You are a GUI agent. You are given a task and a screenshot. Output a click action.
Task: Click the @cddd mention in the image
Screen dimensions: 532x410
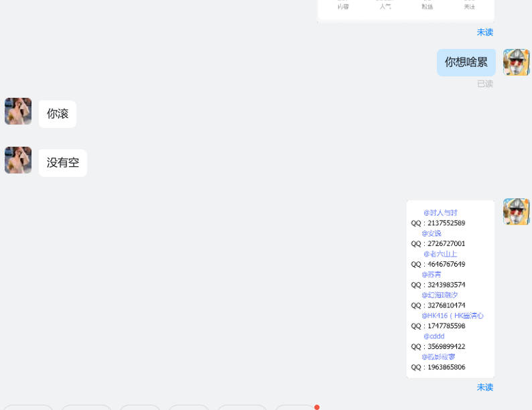click(434, 336)
